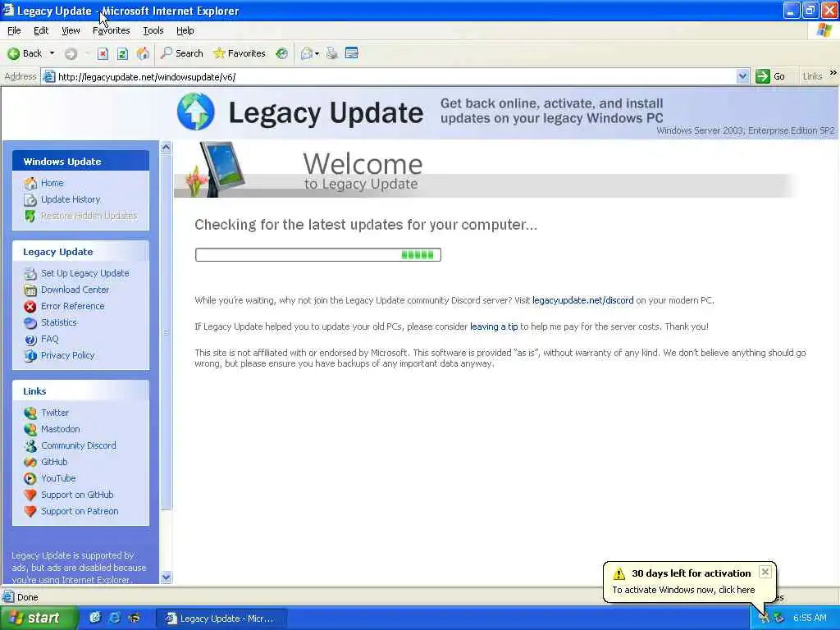Click the YouTube link icon

[30, 478]
